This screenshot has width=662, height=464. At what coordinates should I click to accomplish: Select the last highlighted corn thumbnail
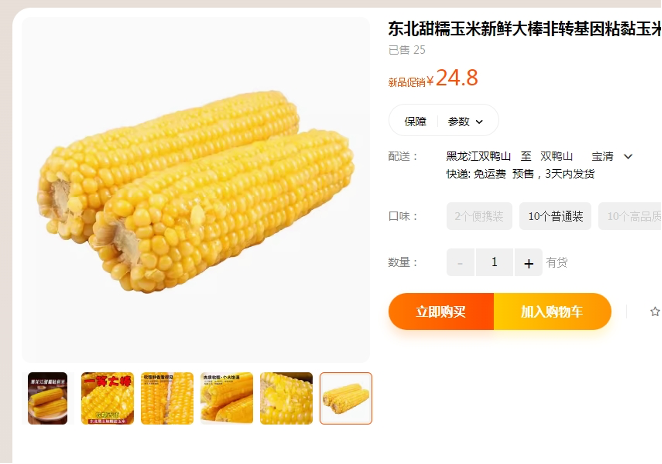(x=346, y=398)
